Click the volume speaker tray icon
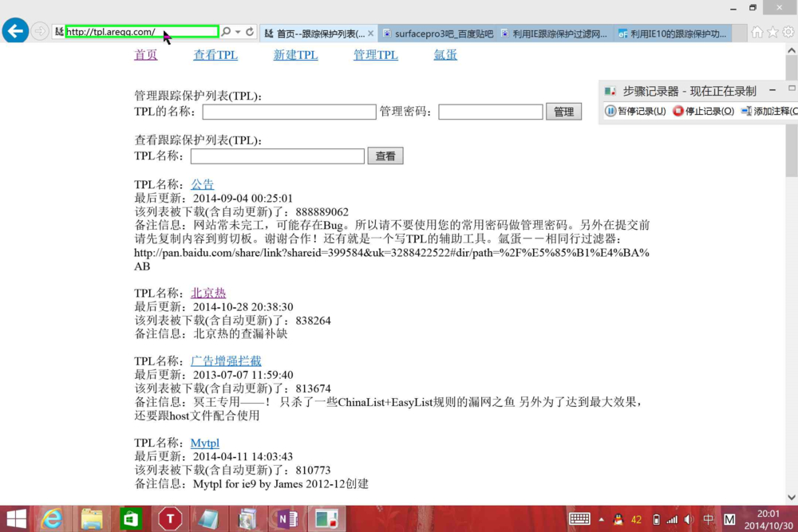This screenshot has height=532, width=798. [x=689, y=519]
